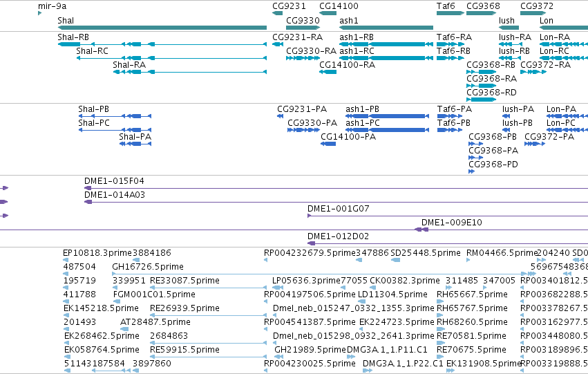Select the CG14100-PA protein
Image resolution: width=588 pixels, height=374 pixels.
click(328, 144)
